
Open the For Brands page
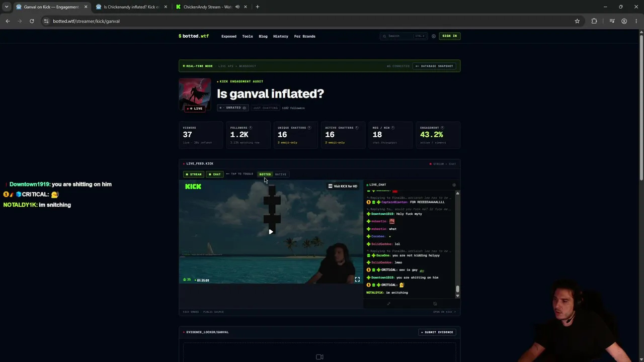coord(305,36)
